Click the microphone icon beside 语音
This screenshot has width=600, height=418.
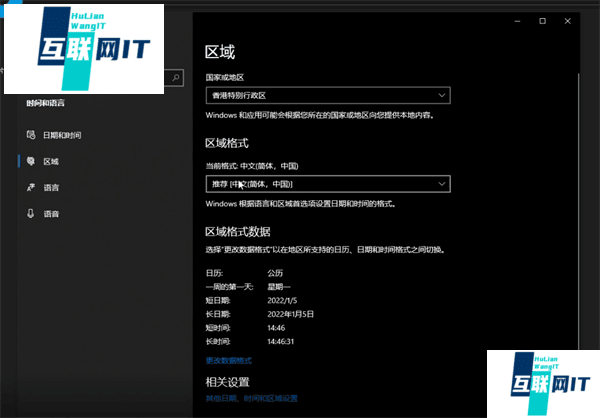tap(31, 213)
